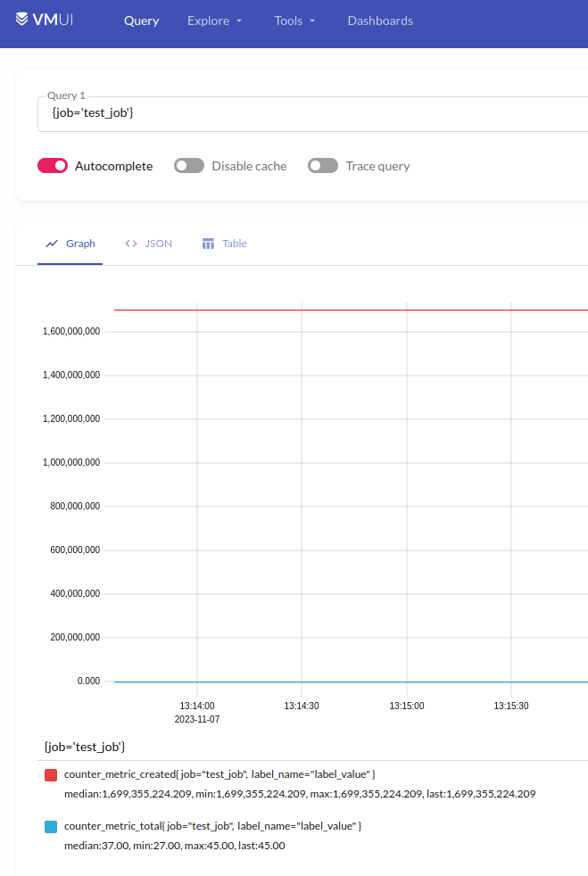This screenshot has width=588, height=876.
Task: Expand the Explore dropdown menu
Action: tap(214, 21)
